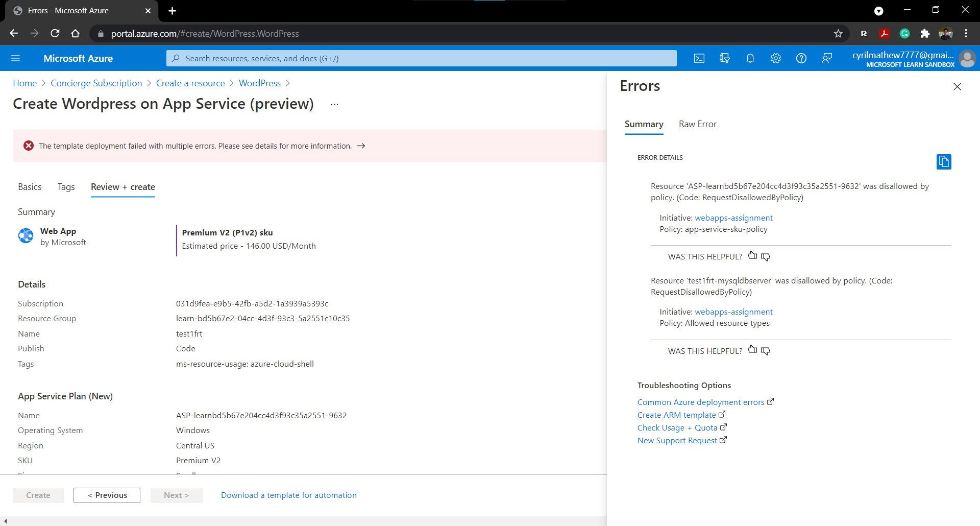This screenshot has width=980, height=526.
Task: Thumbs up for test1frt-mysqldbserver error
Action: tap(752, 349)
